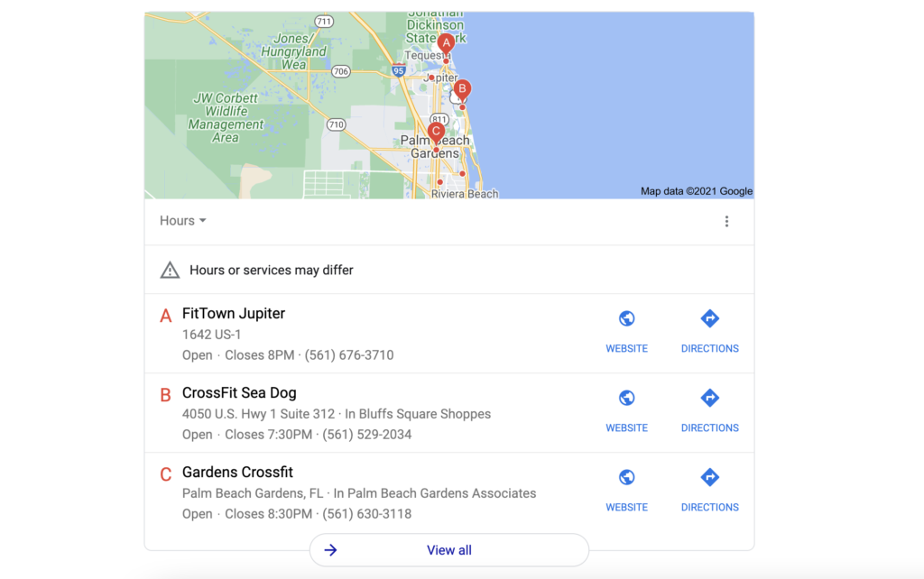Click the JW Corbett Wildlife Management Area label
924x579 pixels.
click(226, 118)
